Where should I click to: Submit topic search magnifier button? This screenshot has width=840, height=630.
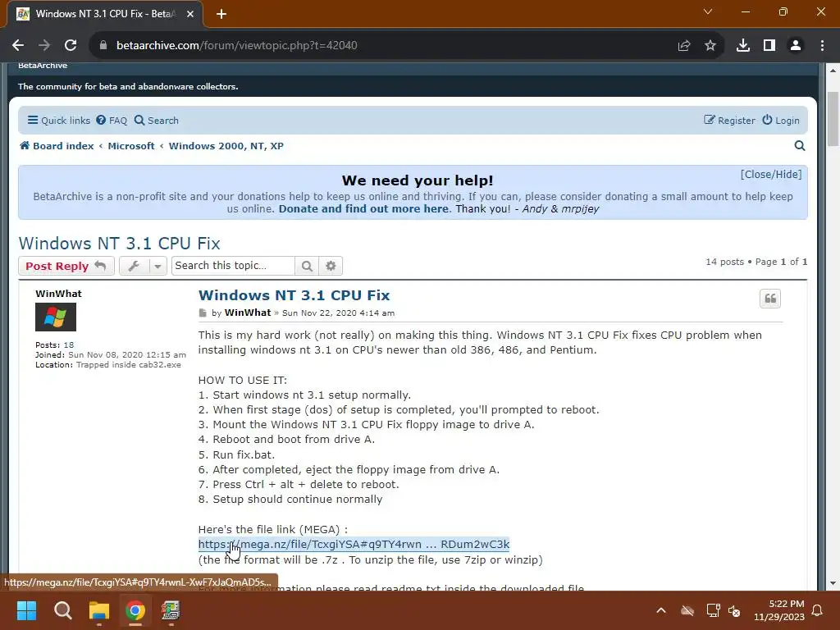point(307,266)
